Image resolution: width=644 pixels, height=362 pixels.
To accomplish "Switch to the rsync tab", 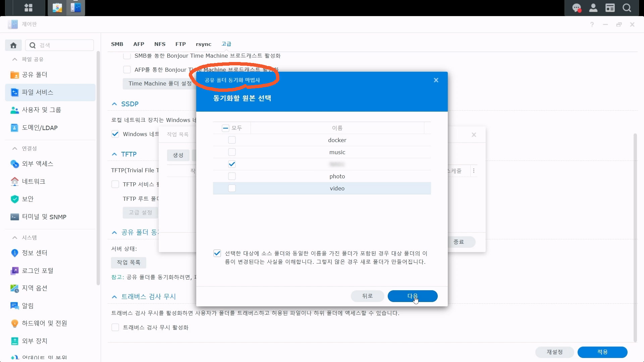I will tap(203, 44).
